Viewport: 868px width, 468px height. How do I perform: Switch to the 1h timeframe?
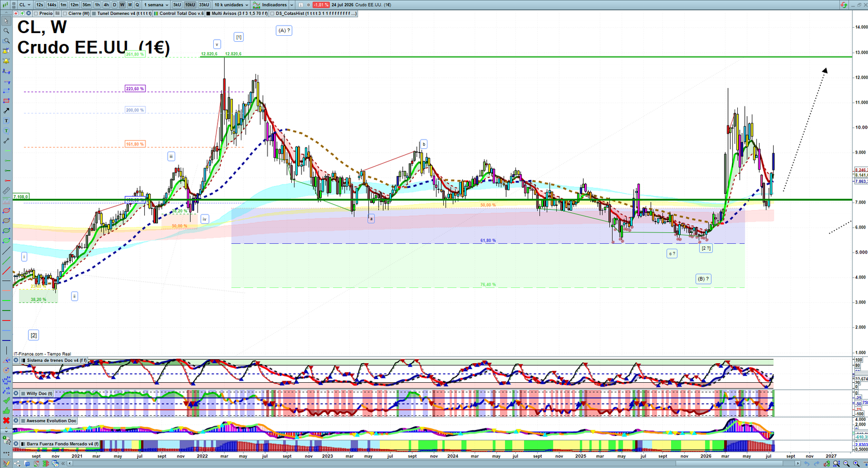(x=97, y=4)
